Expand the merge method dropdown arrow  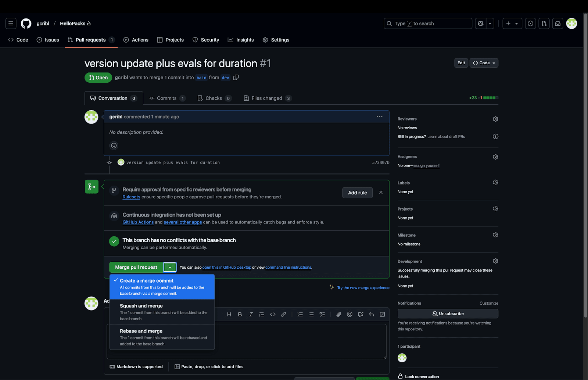[170, 267]
